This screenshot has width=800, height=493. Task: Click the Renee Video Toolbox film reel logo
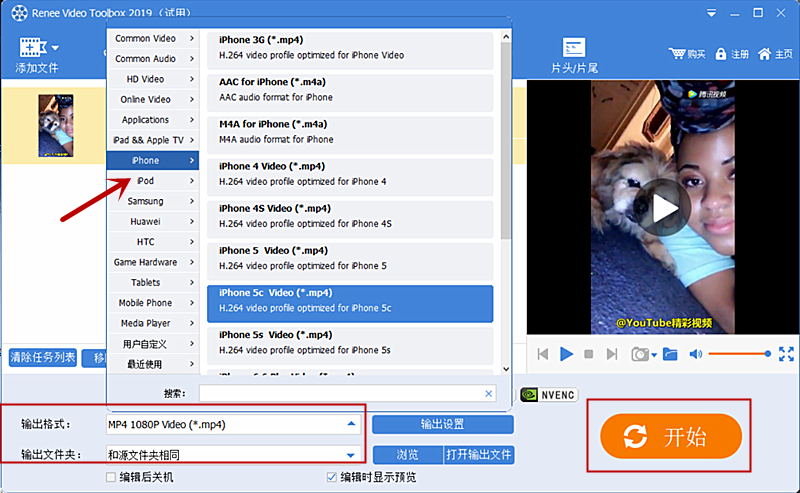tap(19, 13)
